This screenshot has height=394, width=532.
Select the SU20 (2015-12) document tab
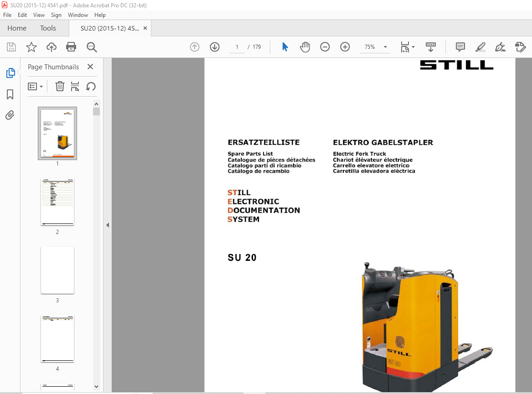coord(109,28)
